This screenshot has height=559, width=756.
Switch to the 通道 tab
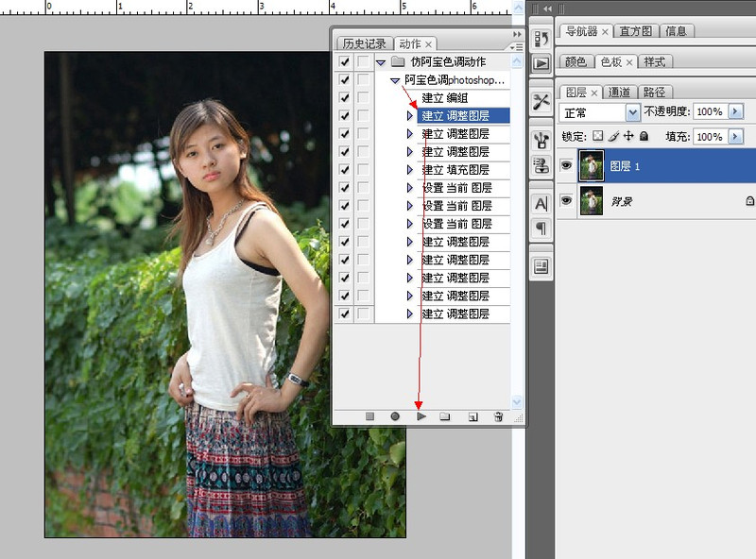[x=620, y=92]
